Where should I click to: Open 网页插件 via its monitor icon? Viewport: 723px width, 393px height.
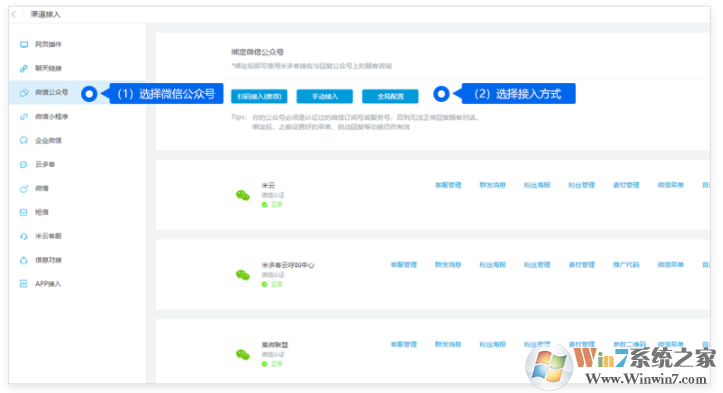pos(24,44)
